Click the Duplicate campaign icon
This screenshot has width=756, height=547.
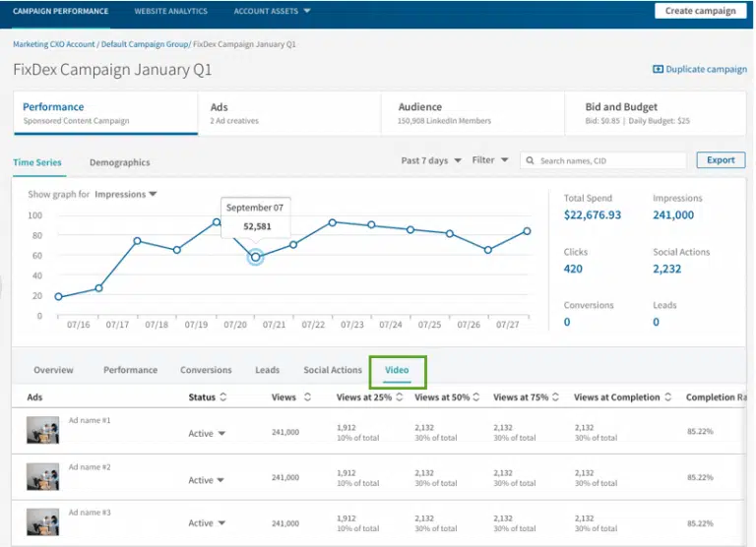[x=658, y=70]
